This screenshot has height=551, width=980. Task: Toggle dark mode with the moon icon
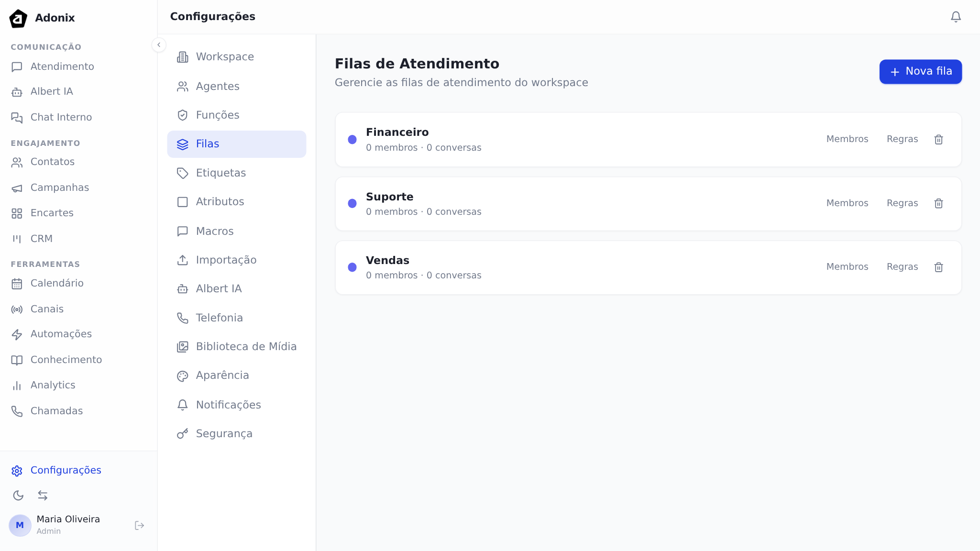pos(19,496)
